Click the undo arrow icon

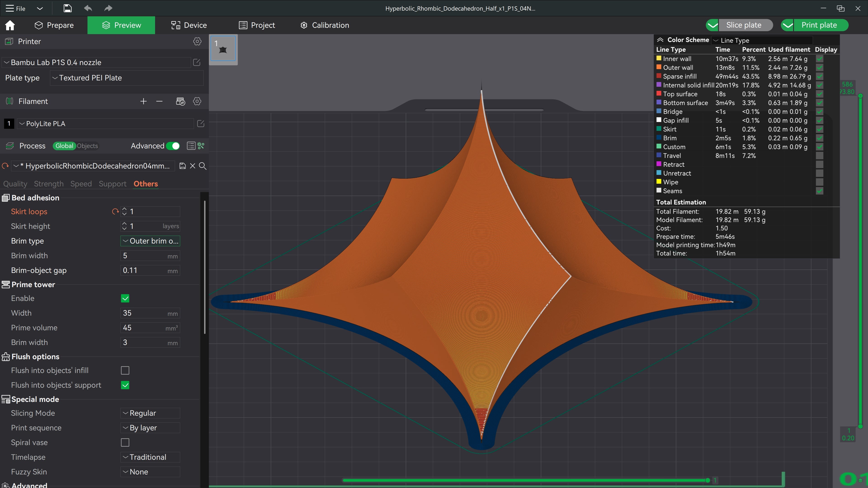point(88,8)
